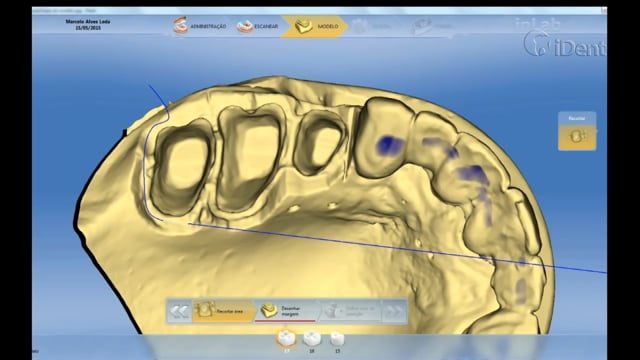Click the disabled insertion axis step
Viewport: 640px width, 360px height.
pyautogui.click(x=350, y=311)
